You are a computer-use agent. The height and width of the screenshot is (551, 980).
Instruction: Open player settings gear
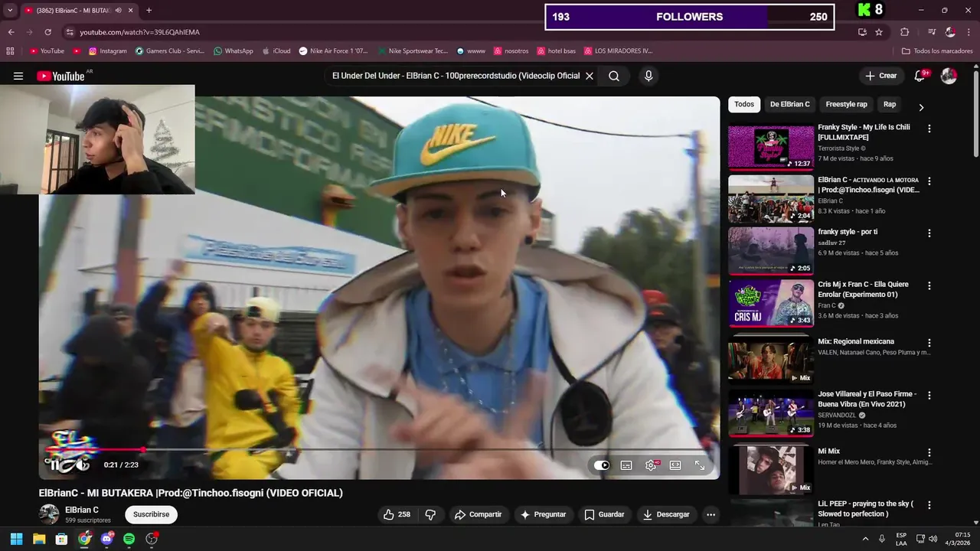click(x=651, y=465)
